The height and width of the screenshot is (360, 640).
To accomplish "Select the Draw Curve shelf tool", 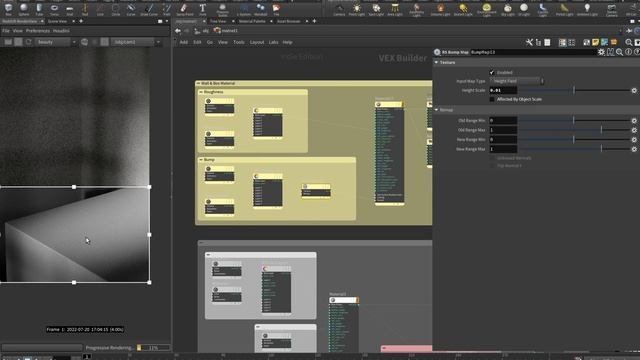I will point(149,9).
